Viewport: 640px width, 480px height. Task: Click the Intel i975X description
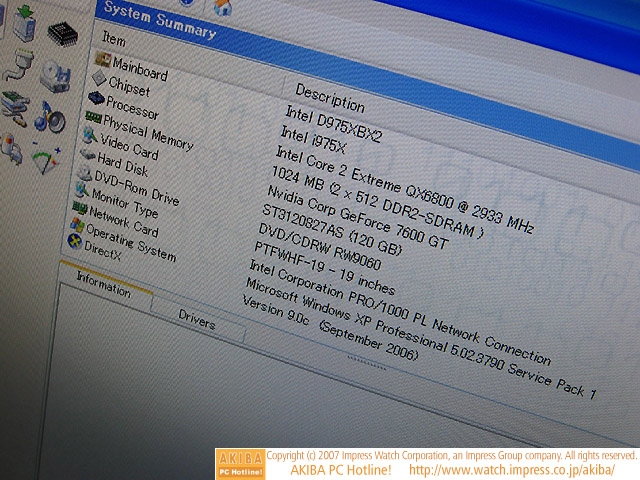click(313, 140)
